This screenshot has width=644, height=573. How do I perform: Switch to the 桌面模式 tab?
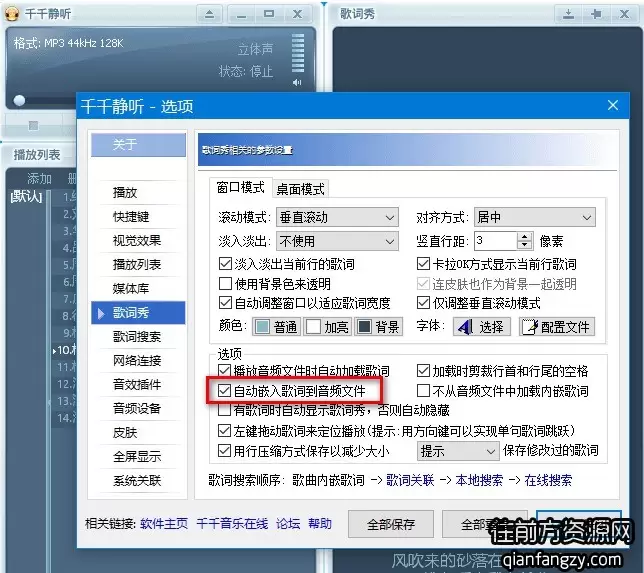[300, 189]
